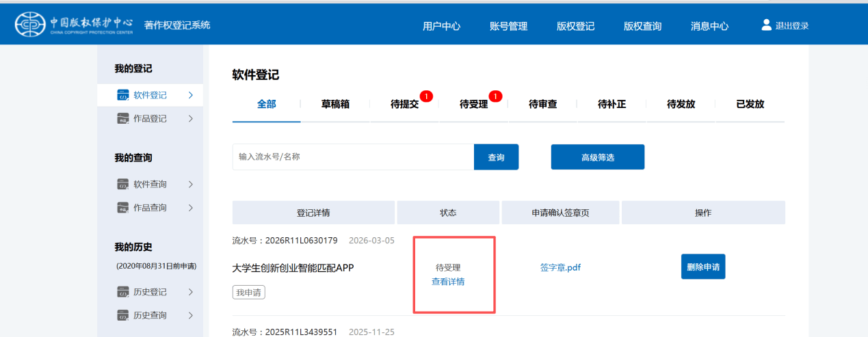This screenshot has width=868, height=337.
Task: Click the 历史查询 sidebar icon
Action: (123, 315)
